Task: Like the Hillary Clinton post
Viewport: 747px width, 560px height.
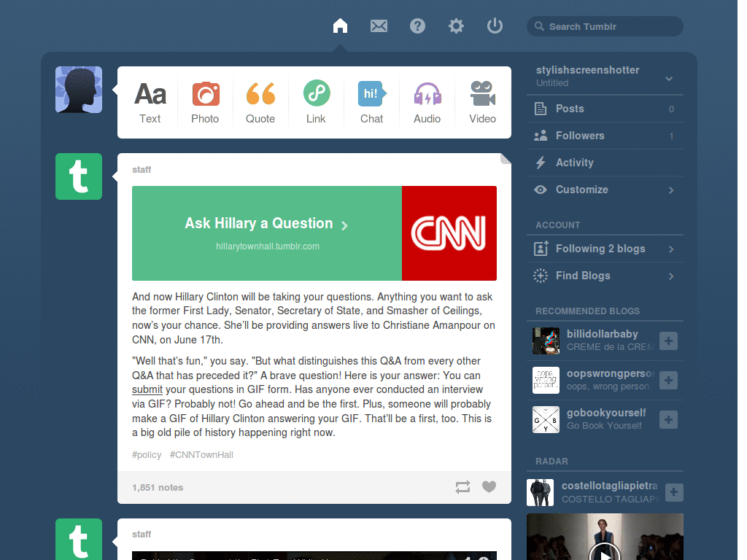Action: coord(489,486)
